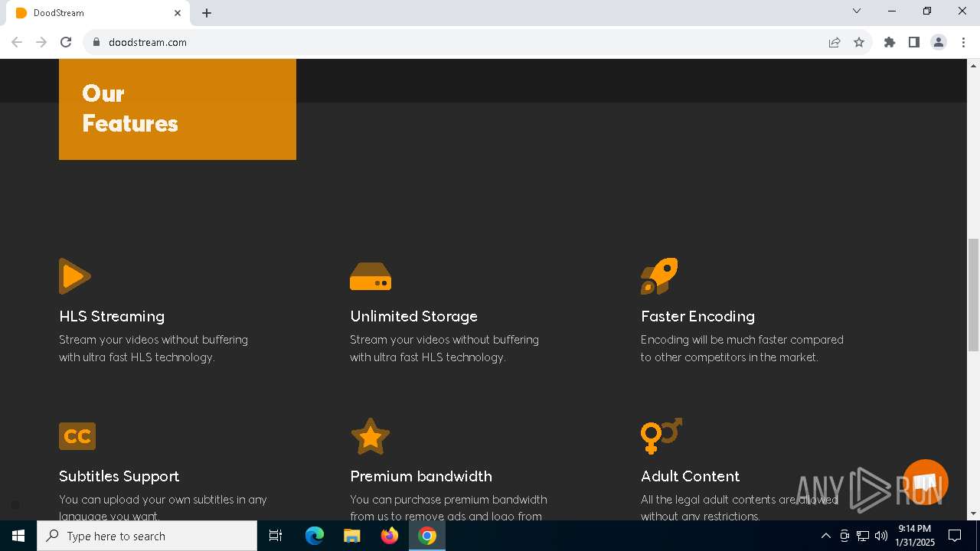Open the Chrome three-dot menu

(x=963, y=42)
